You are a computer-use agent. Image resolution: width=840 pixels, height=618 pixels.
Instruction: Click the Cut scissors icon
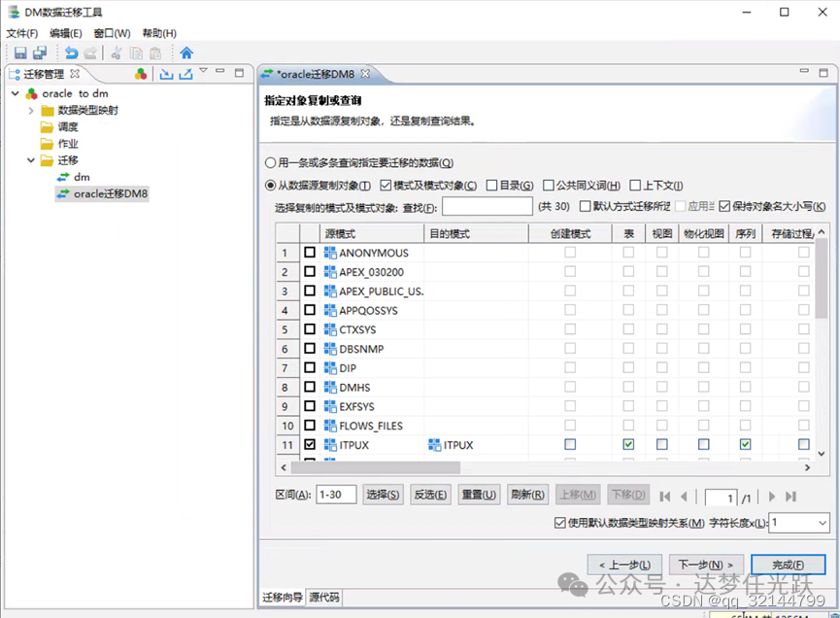coord(117,52)
